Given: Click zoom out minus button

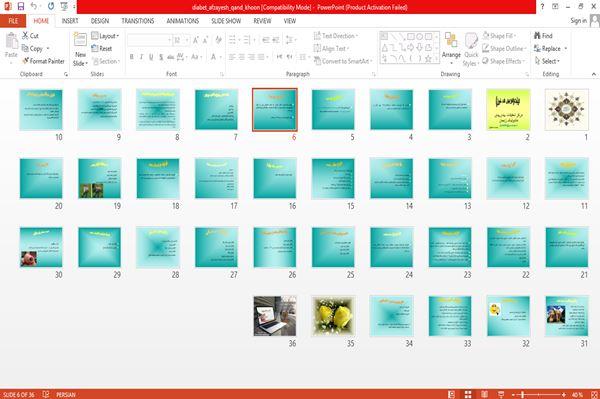Looking at the screenshot, I should 514,394.
